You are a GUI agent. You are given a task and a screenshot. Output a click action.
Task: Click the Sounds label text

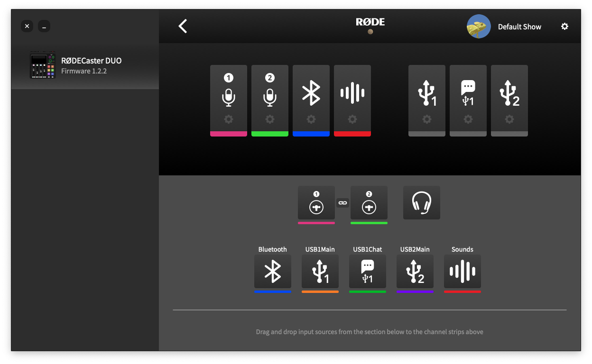point(462,249)
